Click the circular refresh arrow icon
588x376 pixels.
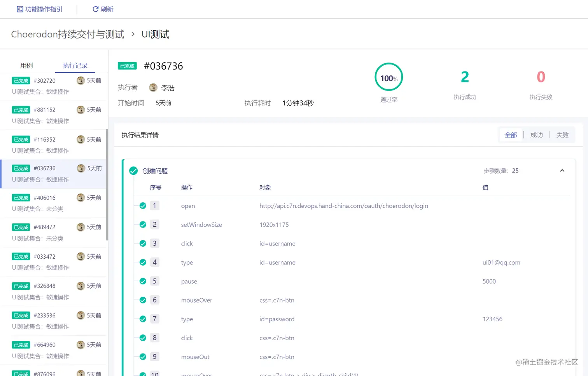coord(95,9)
